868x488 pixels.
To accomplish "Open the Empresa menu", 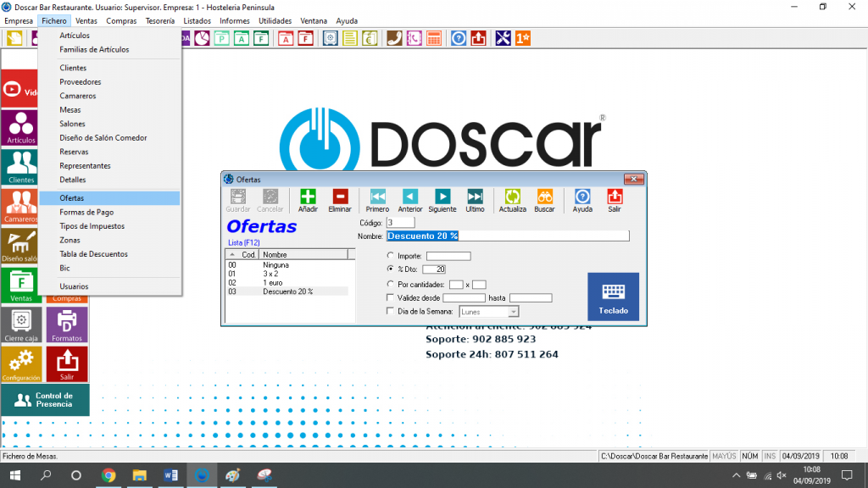I will click(x=19, y=21).
